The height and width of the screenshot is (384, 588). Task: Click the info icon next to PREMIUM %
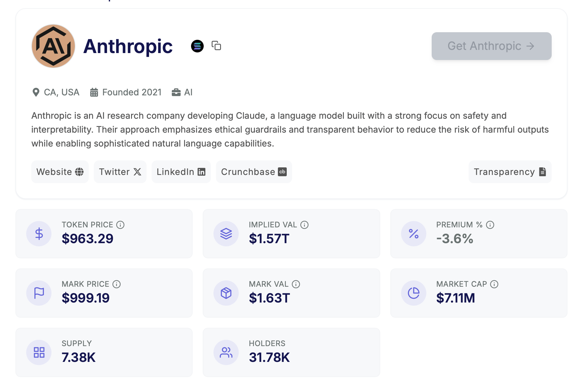click(490, 225)
